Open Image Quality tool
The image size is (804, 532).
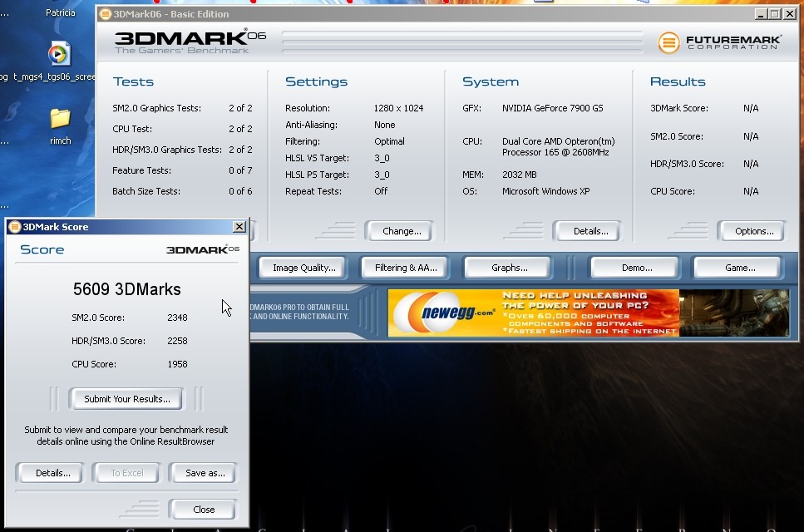tap(303, 268)
